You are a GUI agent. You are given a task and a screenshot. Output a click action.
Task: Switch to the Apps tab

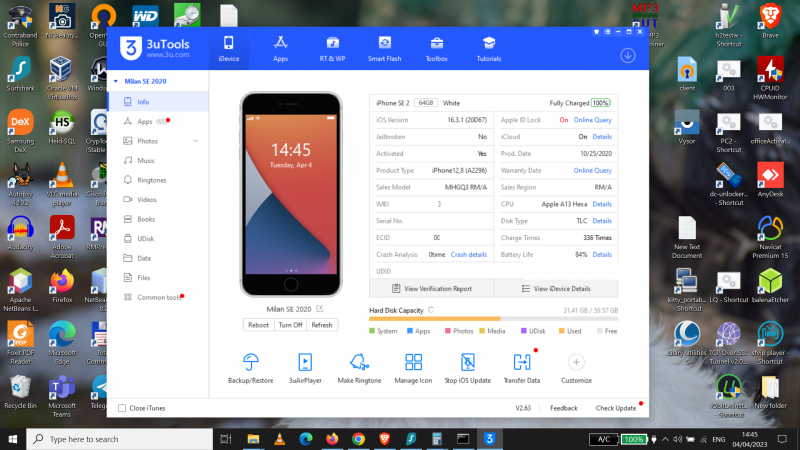(280, 49)
